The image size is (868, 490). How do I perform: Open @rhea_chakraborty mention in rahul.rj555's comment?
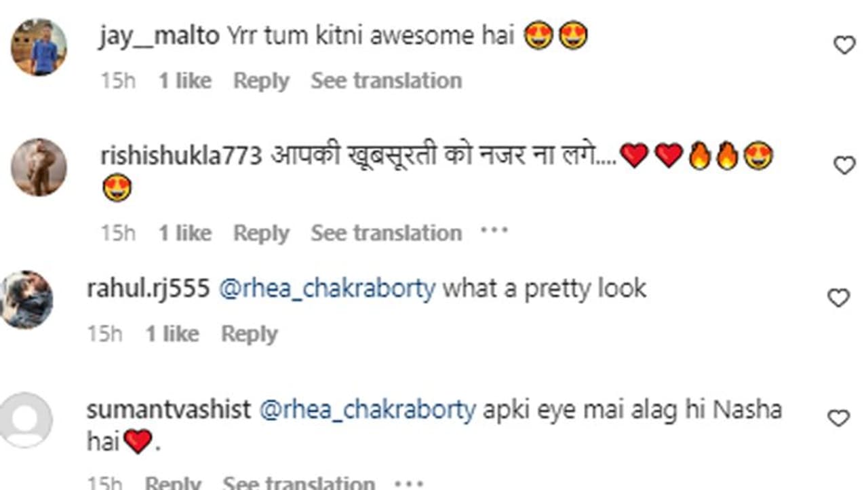coord(327,289)
